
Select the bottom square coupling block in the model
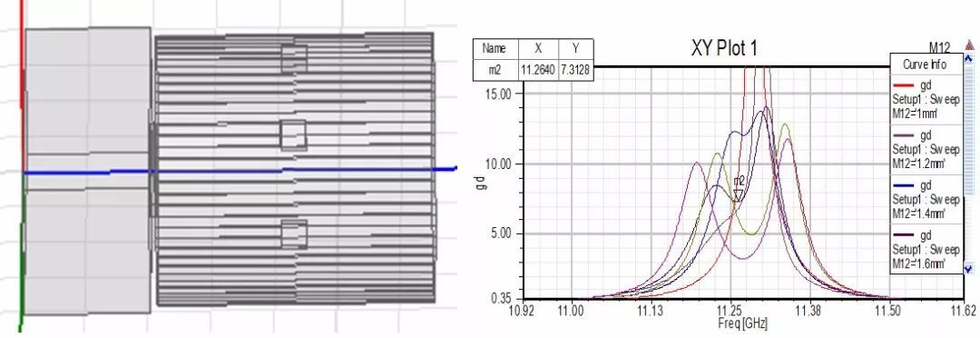click(294, 234)
